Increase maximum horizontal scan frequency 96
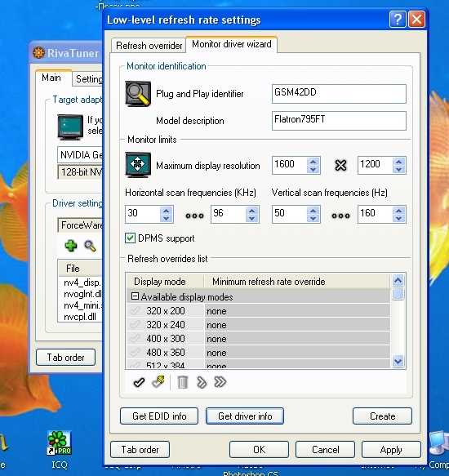This screenshot has height=476, width=449. (251, 211)
